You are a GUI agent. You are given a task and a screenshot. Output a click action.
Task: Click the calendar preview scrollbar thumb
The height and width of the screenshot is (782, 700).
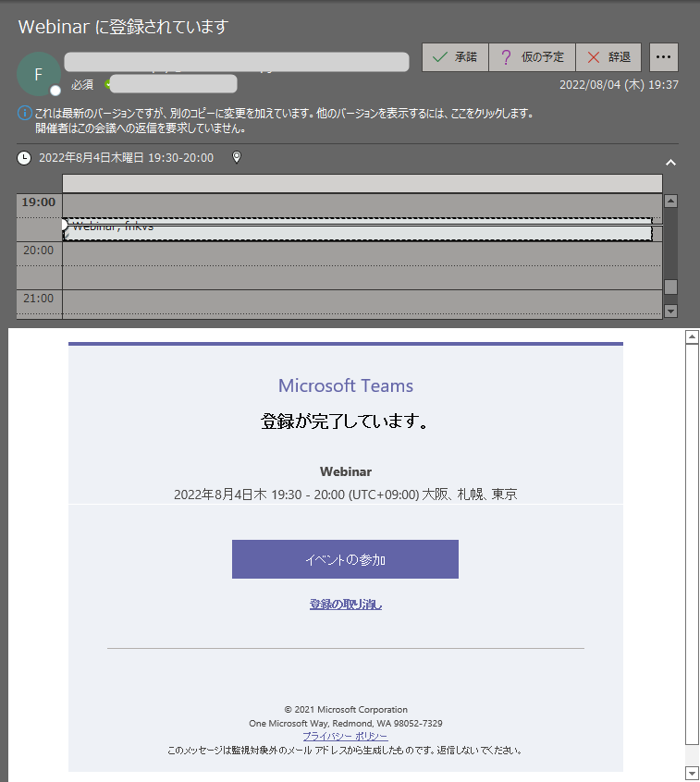pyautogui.click(x=670, y=287)
